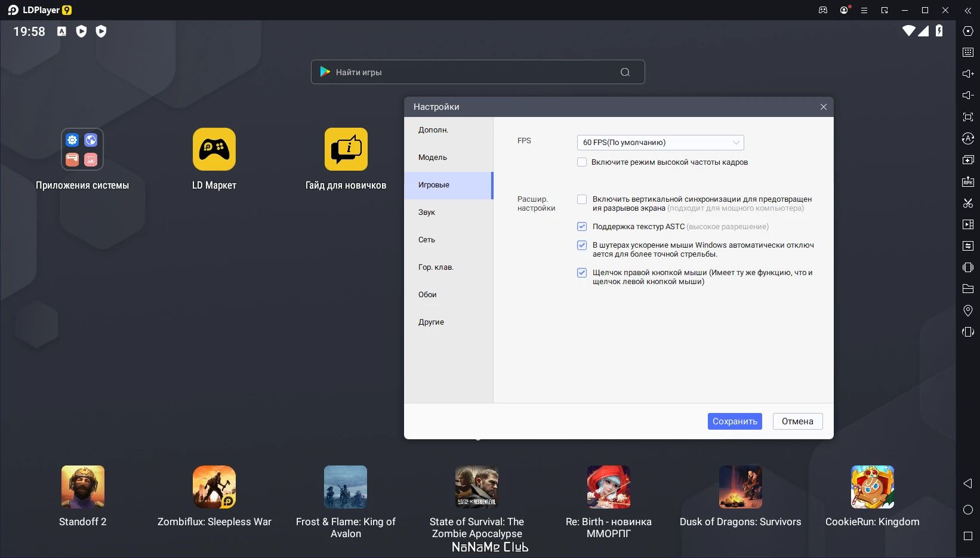Open the Гор. клав. settings tab

point(449,267)
